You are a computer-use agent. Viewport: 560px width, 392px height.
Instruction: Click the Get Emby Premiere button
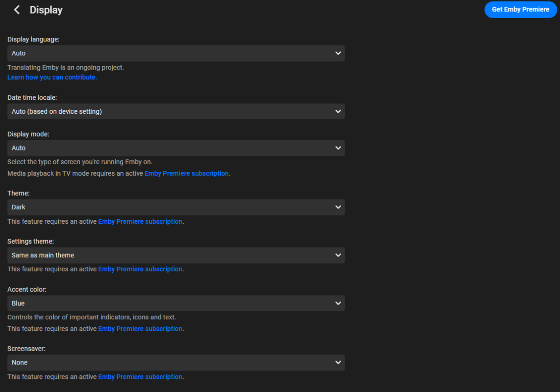pyautogui.click(x=520, y=9)
